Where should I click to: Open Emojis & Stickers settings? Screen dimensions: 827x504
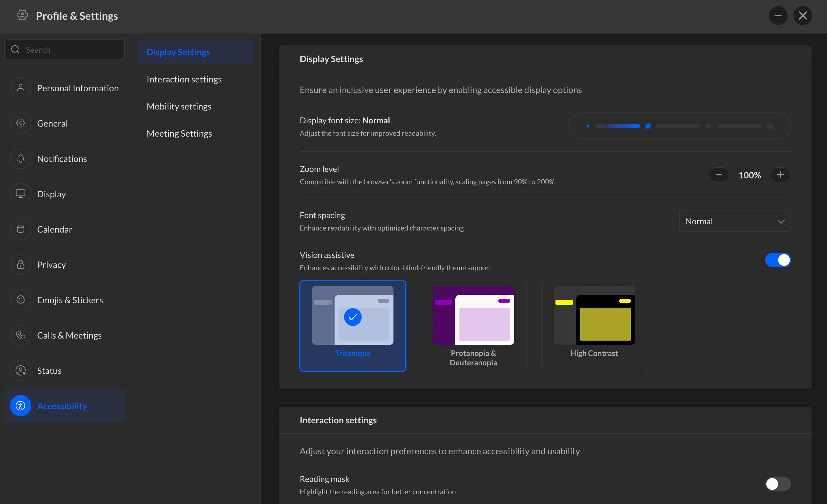click(x=64, y=300)
